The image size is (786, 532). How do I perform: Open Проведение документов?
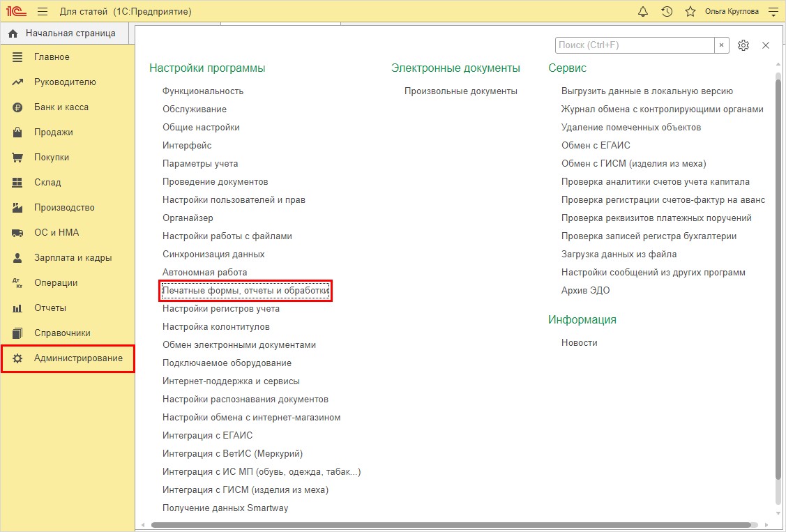(x=215, y=182)
